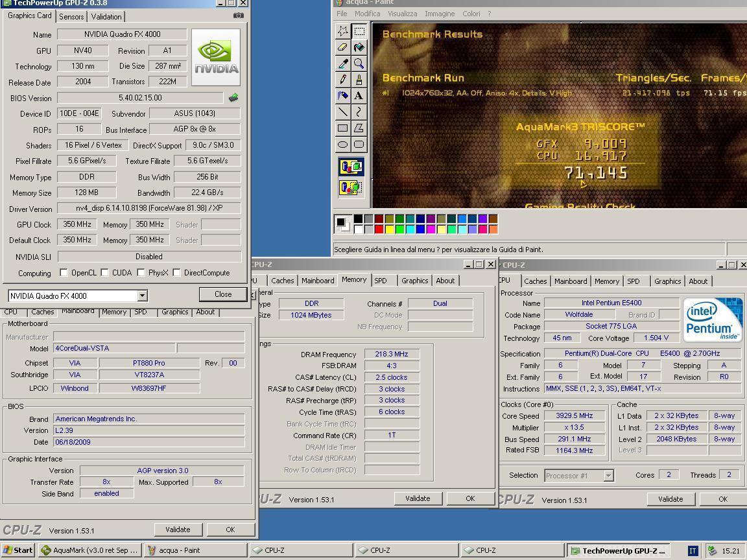Image resolution: width=747 pixels, height=560 pixels.
Task: Select the Line tool in Paint
Action: point(342,112)
